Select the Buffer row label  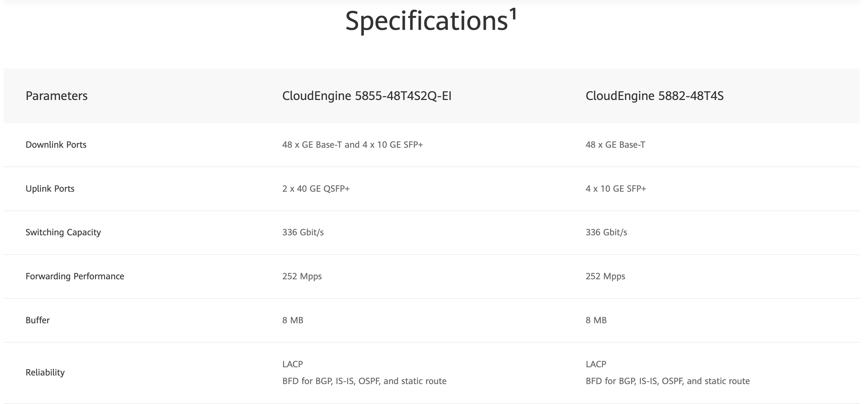pos(37,320)
